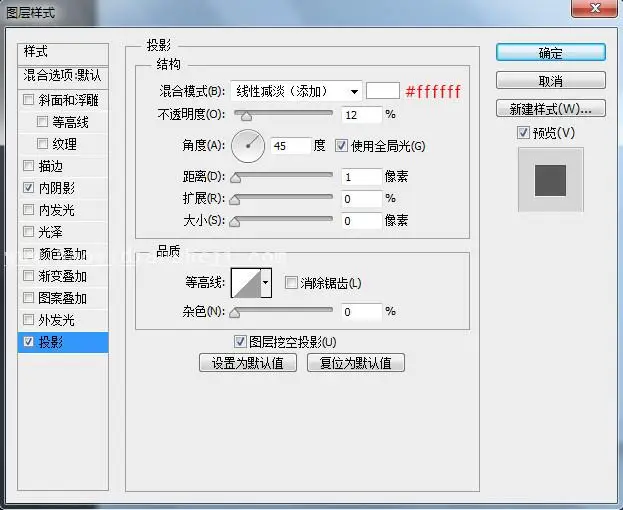This screenshot has width=623, height=510.
Task: Select the 样式 list header
Action: [x=63, y=54]
